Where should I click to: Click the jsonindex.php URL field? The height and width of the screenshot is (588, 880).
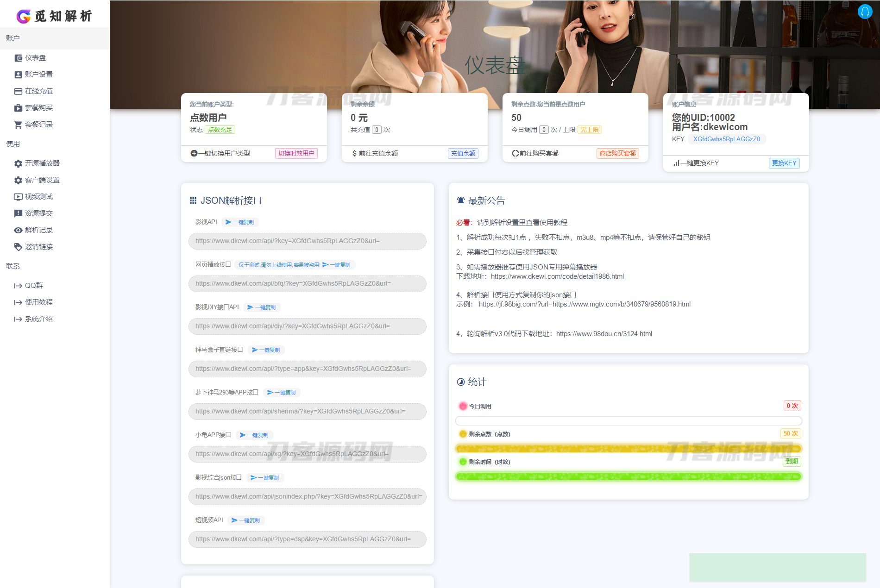[x=308, y=497]
